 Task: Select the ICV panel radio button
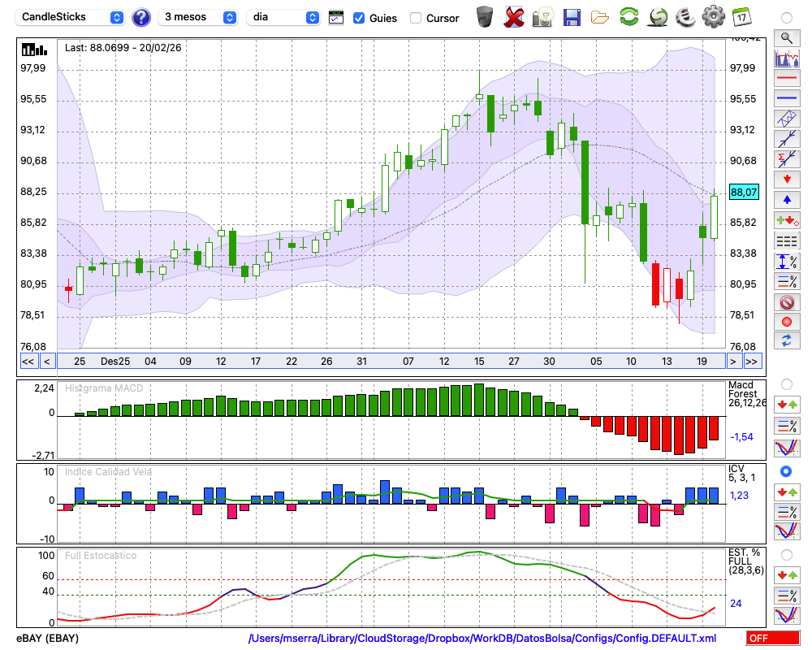coord(786,471)
